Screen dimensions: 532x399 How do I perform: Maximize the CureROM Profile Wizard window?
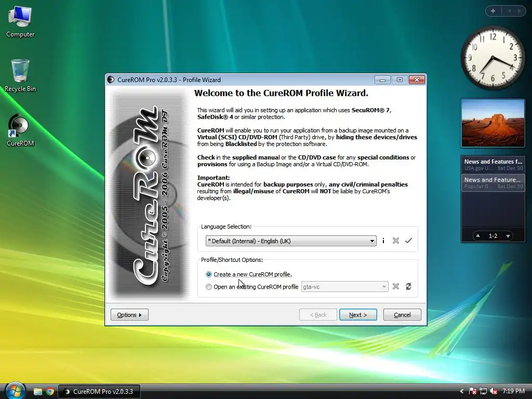coord(400,79)
